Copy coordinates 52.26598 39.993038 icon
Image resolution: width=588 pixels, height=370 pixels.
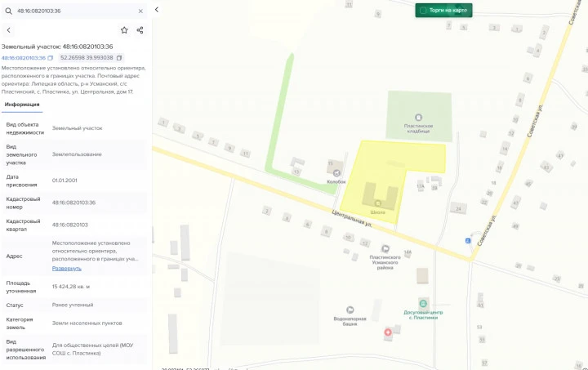(x=119, y=58)
